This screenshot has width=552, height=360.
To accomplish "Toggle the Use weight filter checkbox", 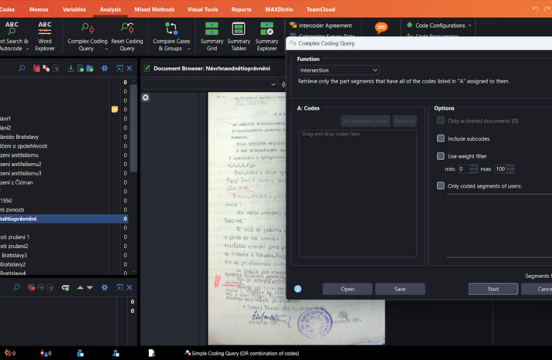I will pyautogui.click(x=440, y=156).
